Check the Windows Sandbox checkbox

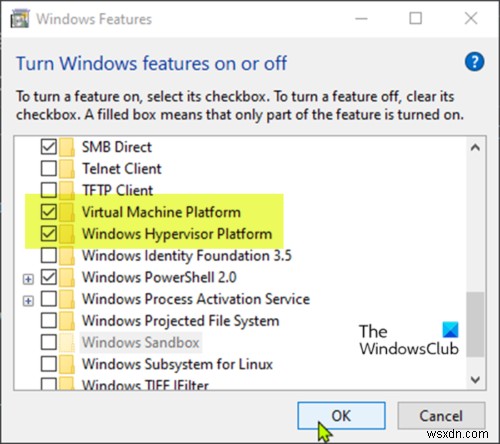click(x=49, y=342)
